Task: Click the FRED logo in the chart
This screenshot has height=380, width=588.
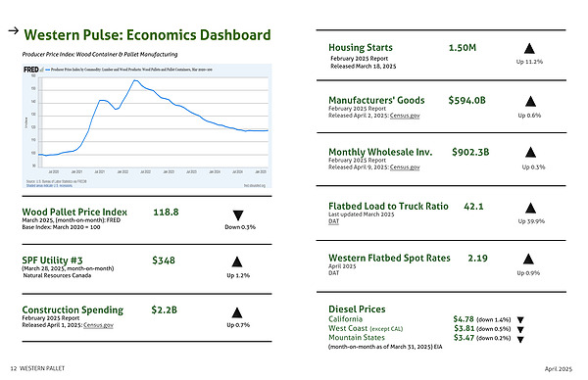Action: 31,70
